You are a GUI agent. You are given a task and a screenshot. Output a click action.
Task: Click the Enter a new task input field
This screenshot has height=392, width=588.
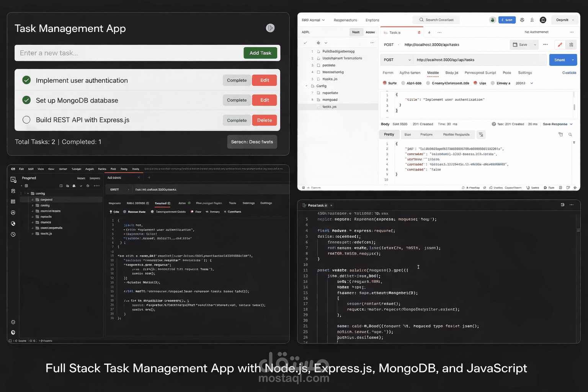click(129, 53)
